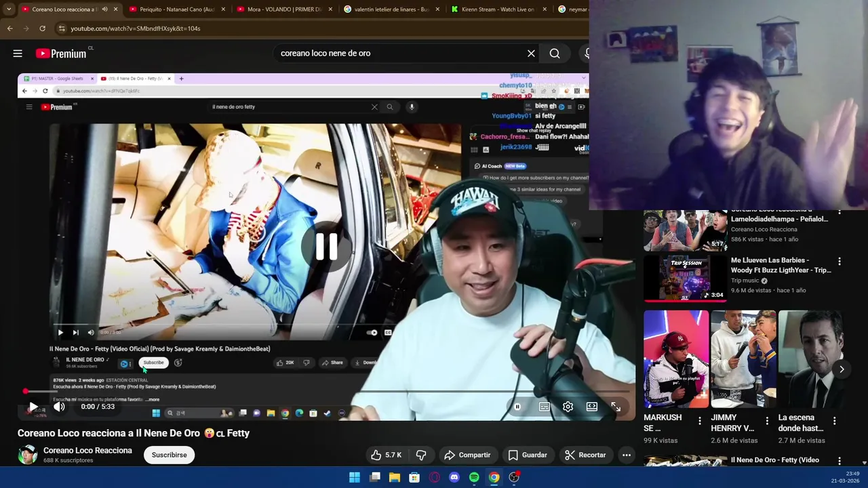Open Discord from the taskbar
This screenshot has width=868, height=488.
pos(454,477)
